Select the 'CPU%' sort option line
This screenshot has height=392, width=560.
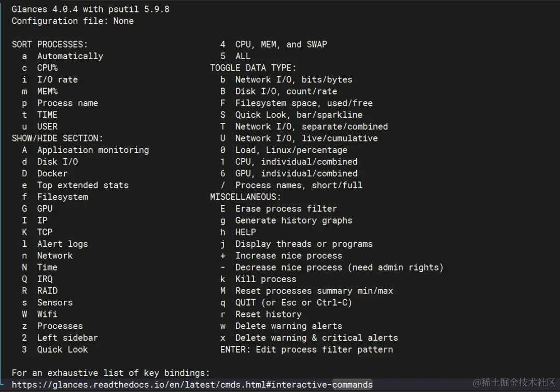39,68
